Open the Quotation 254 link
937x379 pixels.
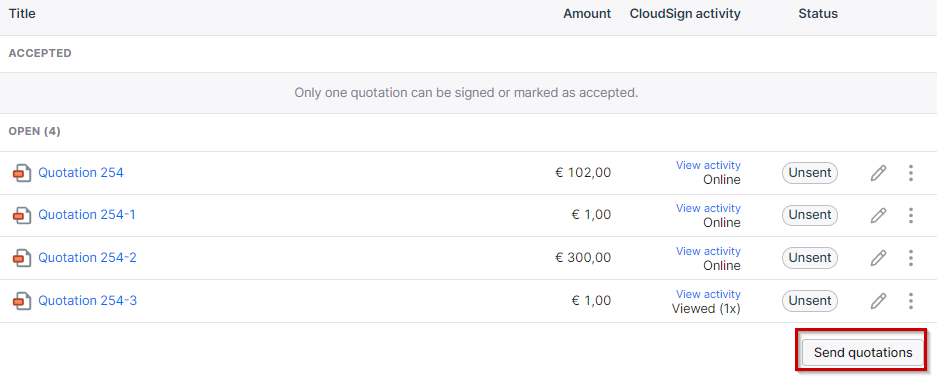(x=81, y=173)
